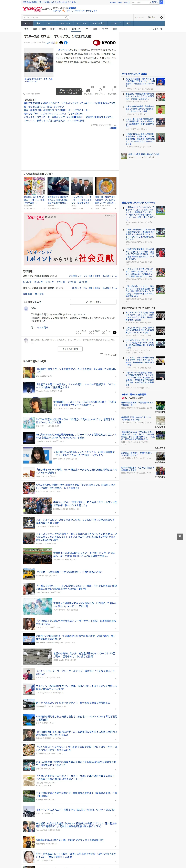186x868 pixels.
Task: Click the ログイン link
Action: tap(57, 11)
